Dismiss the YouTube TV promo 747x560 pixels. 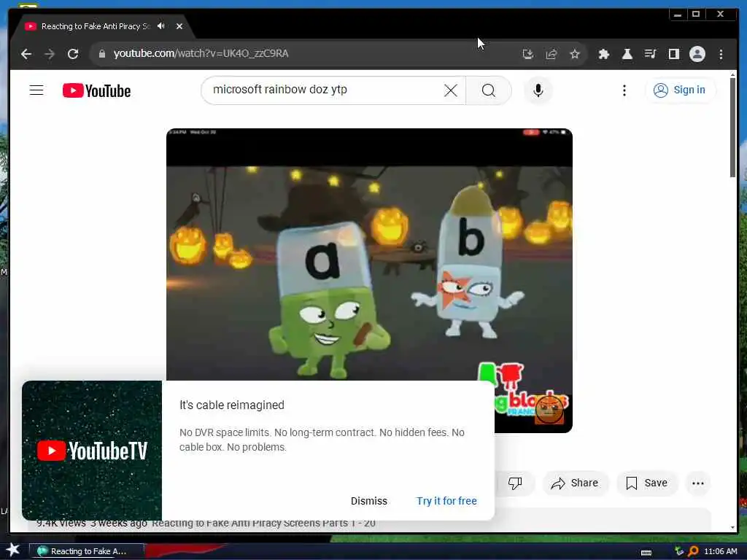[368, 501]
